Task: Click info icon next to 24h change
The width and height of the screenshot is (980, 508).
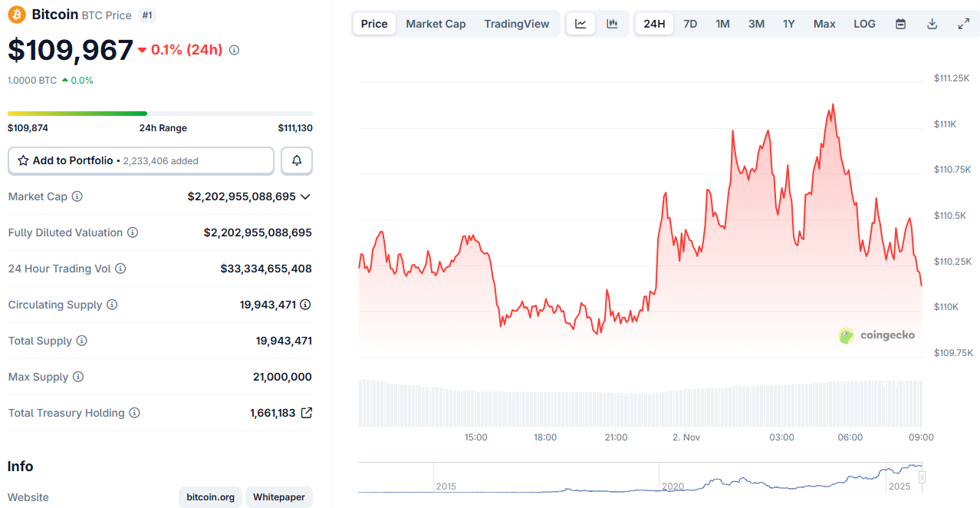Action: coord(235,50)
